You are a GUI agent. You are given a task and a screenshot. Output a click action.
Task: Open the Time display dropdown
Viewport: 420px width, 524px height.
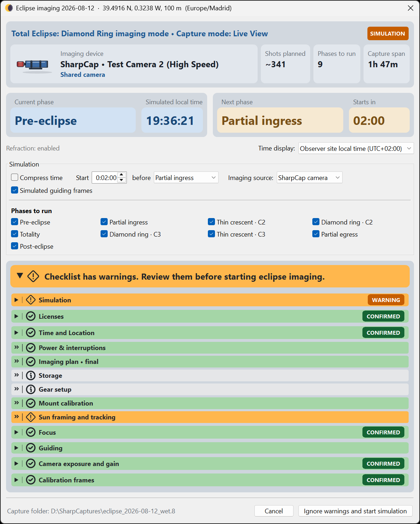pos(356,148)
